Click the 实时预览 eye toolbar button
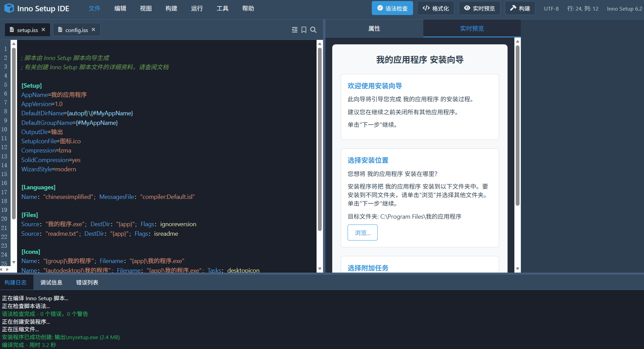Image resolution: width=644 pixels, height=349 pixels. [479, 8]
